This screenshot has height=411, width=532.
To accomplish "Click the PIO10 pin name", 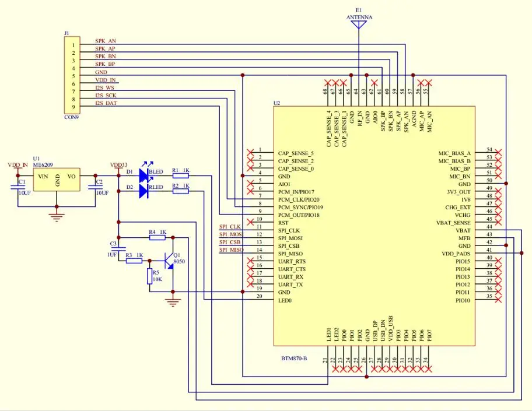I will pos(463,300).
